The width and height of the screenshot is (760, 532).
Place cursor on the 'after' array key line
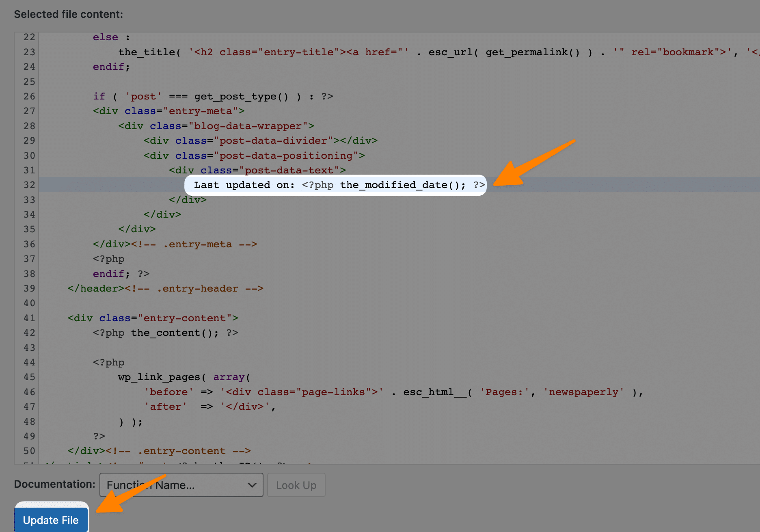[166, 407]
